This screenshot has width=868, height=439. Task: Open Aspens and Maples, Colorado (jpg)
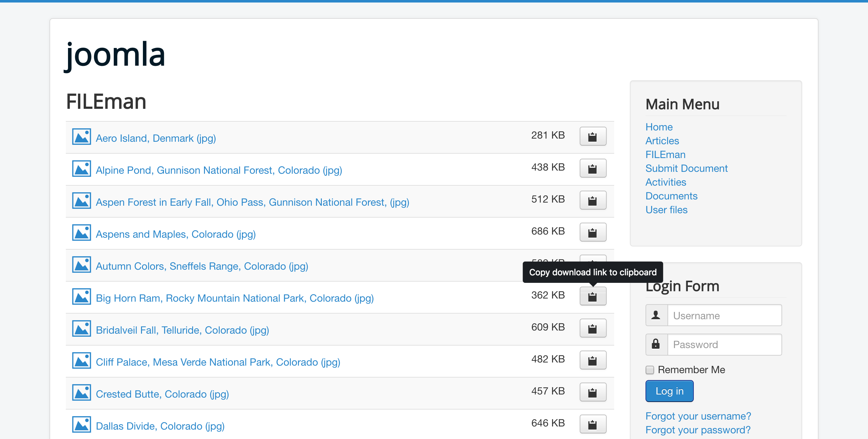click(x=176, y=234)
